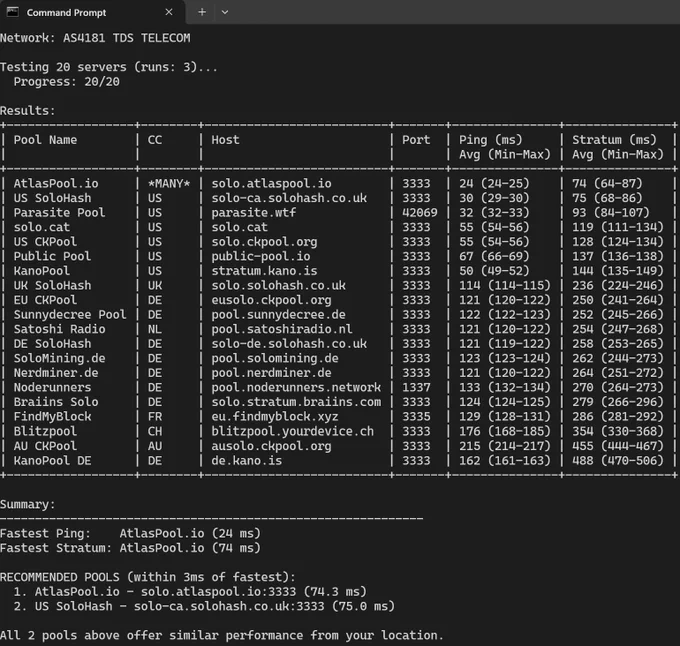Click host 'solo.ckpool.org'
This screenshot has height=646, width=680.
(x=264, y=242)
